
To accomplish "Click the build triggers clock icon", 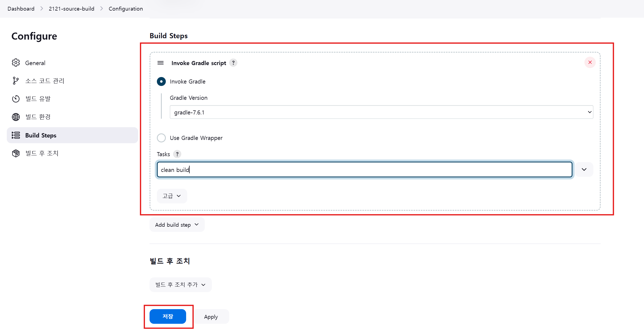I will (x=16, y=99).
